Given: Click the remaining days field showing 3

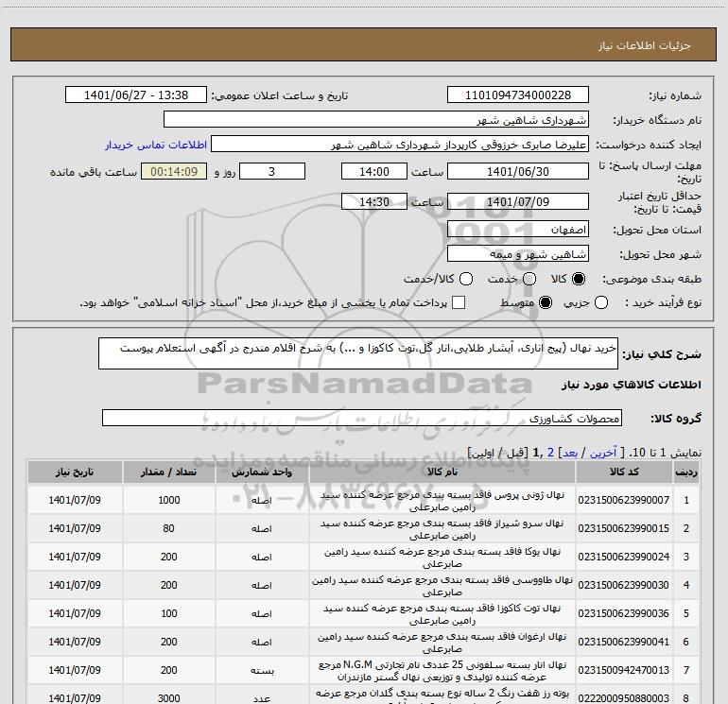Looking at the screenshot, I should pos(272,171).
